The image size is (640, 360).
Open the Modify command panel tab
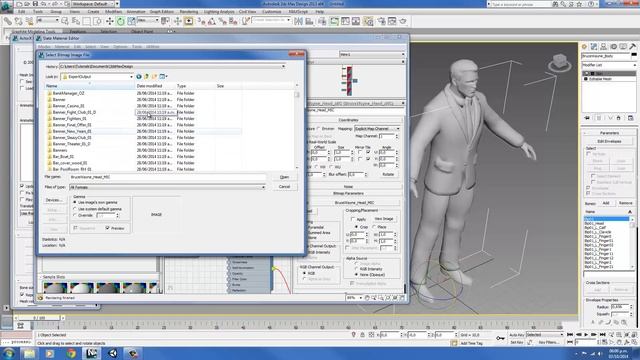[x=594, y=47]
